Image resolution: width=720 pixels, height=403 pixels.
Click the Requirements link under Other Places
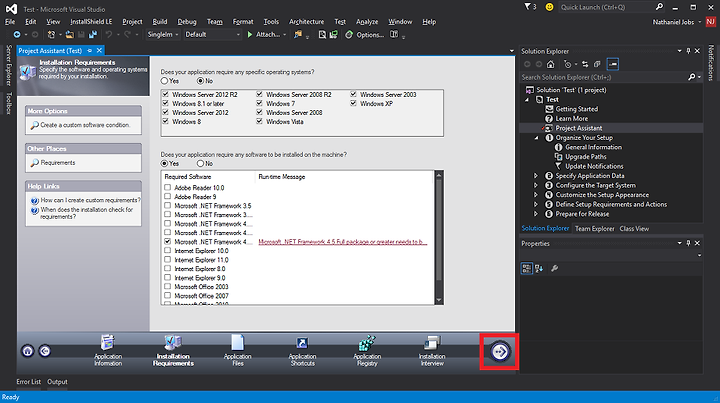point(58,162)
